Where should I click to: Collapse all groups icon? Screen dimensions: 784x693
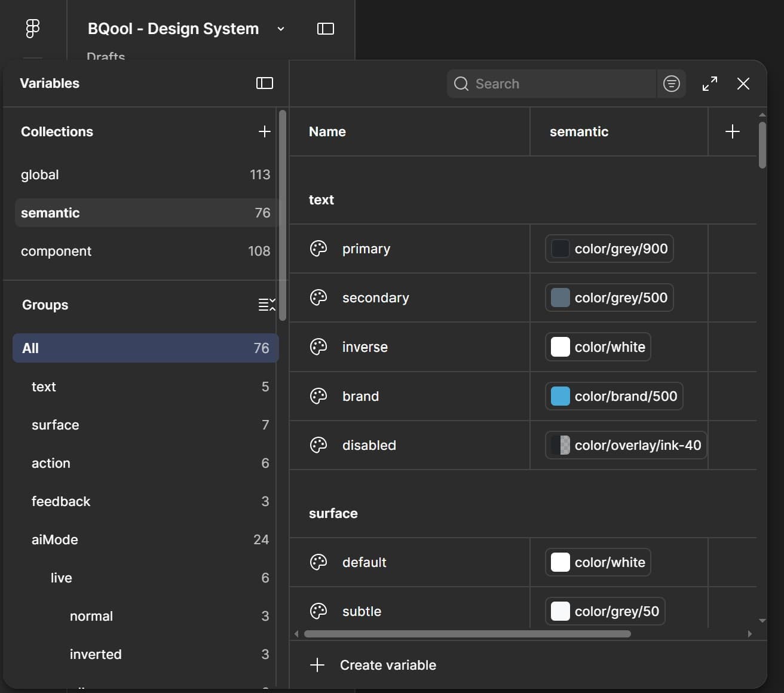[267, 305]
